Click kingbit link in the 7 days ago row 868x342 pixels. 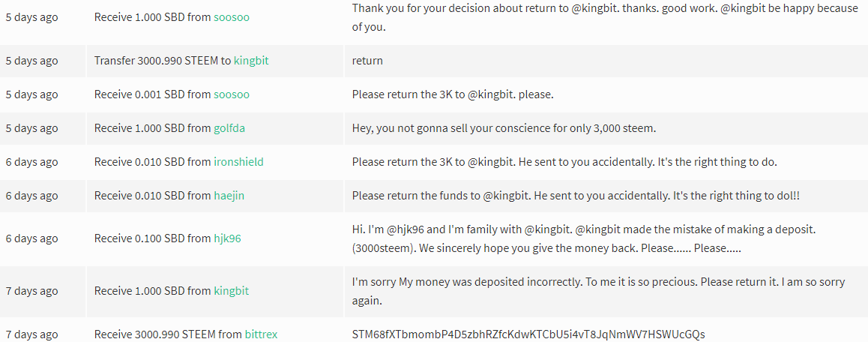coord(231,291)
